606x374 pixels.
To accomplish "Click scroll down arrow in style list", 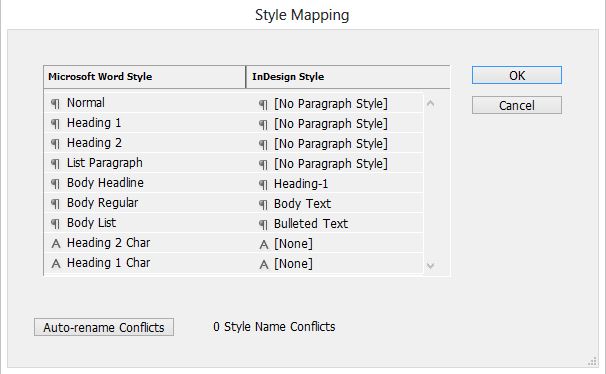I will [431, 265].
